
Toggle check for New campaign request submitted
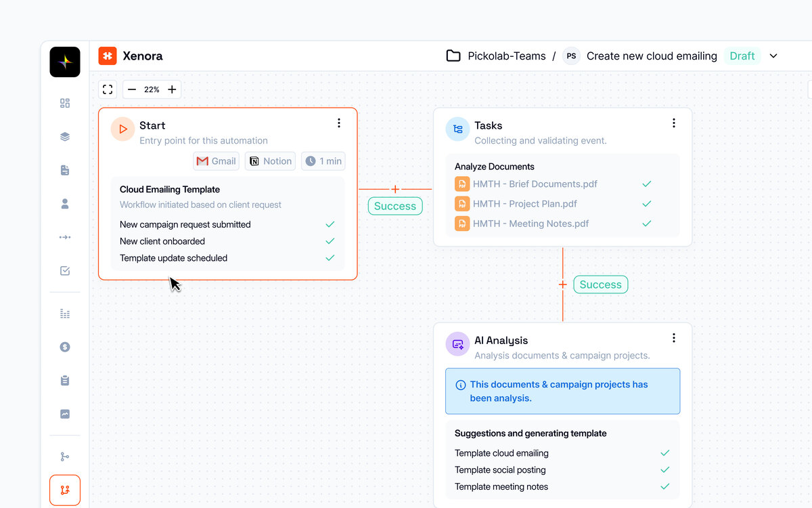click(330, 224)
